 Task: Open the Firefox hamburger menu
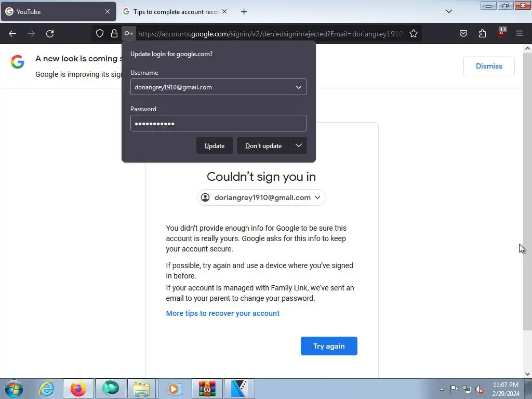(x=520, y=33)
